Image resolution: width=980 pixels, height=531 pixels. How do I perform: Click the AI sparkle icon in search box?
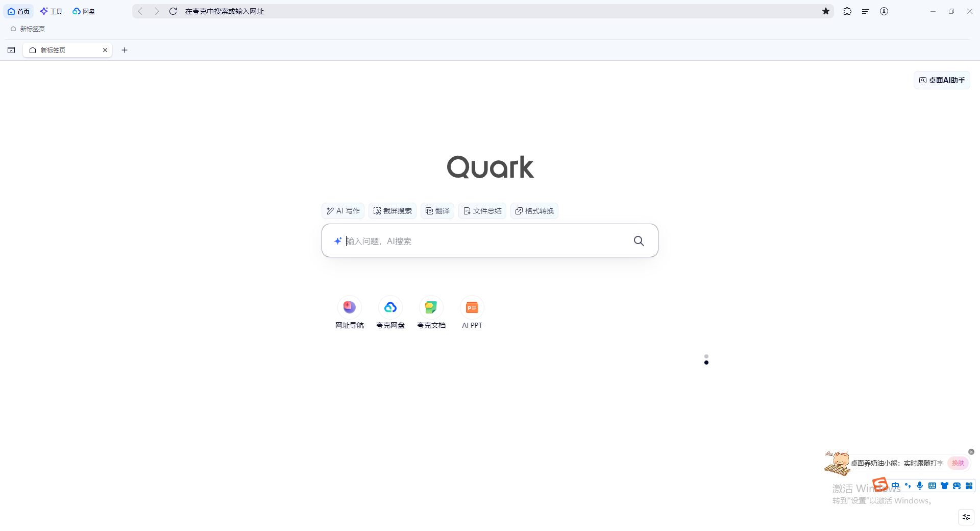coord(338,241)
